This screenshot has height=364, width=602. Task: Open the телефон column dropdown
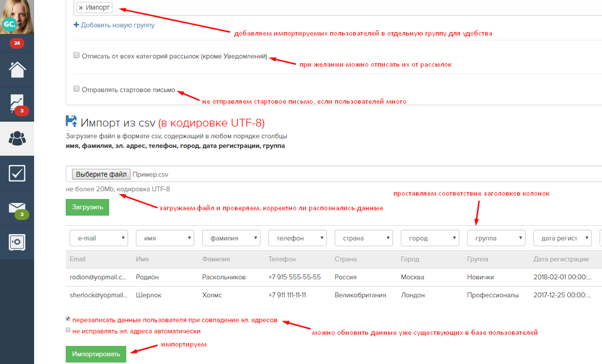tap(297, 238)
